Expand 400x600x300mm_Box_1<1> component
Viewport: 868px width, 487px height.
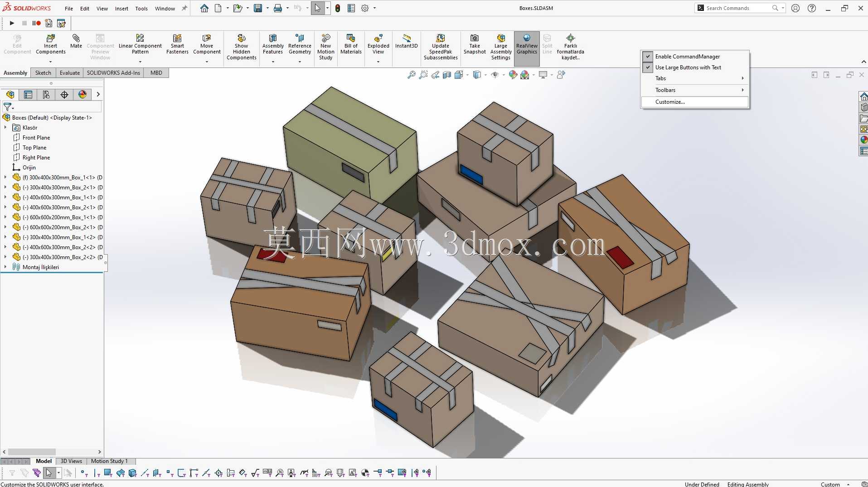pos(5,198)
